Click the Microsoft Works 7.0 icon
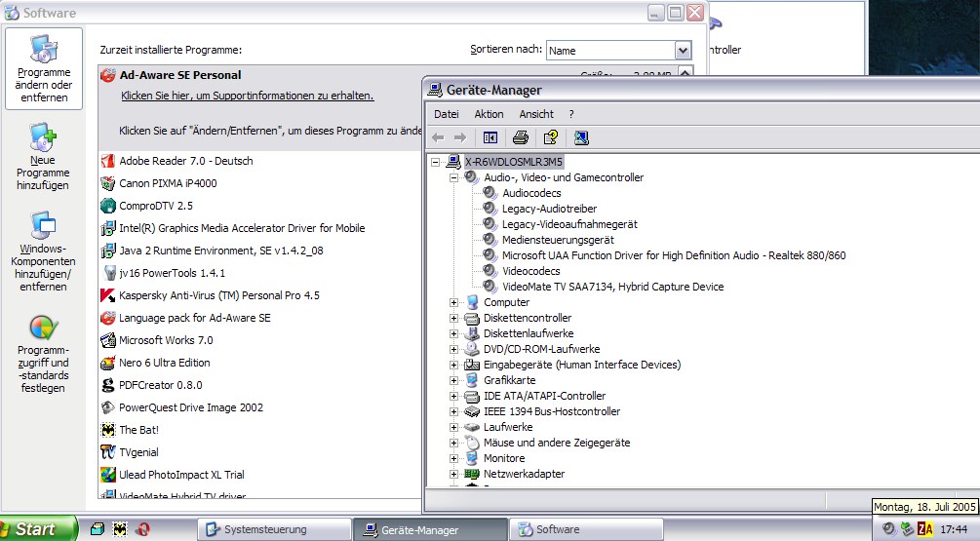The width and height of the screenshot is (980, 541). [x=108, y=340]
